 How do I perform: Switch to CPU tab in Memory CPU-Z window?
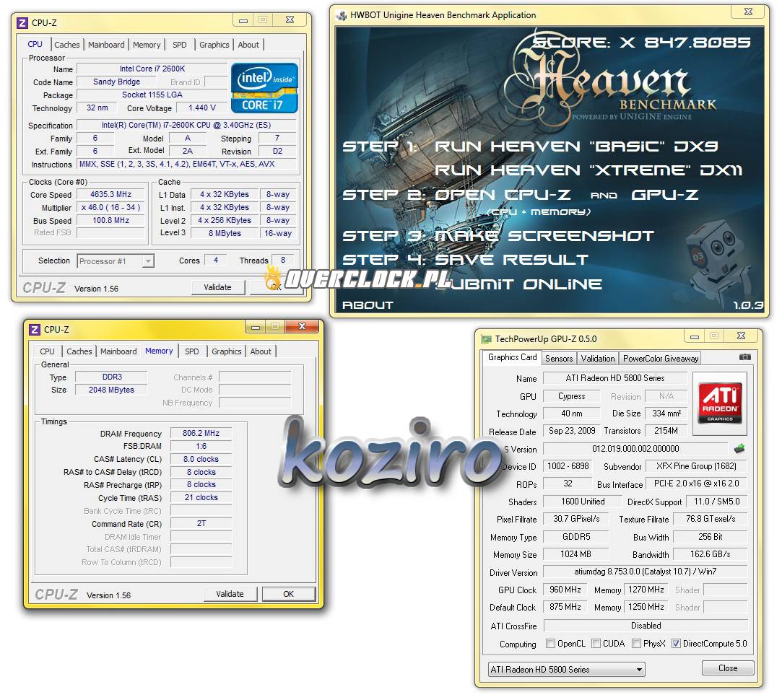pos(48,351)
